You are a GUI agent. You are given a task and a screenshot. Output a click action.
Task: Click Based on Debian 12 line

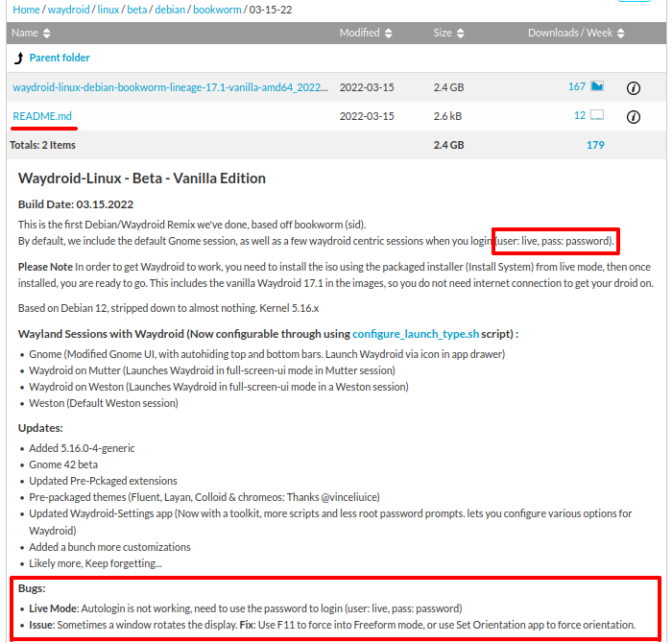tap(168, 308)
